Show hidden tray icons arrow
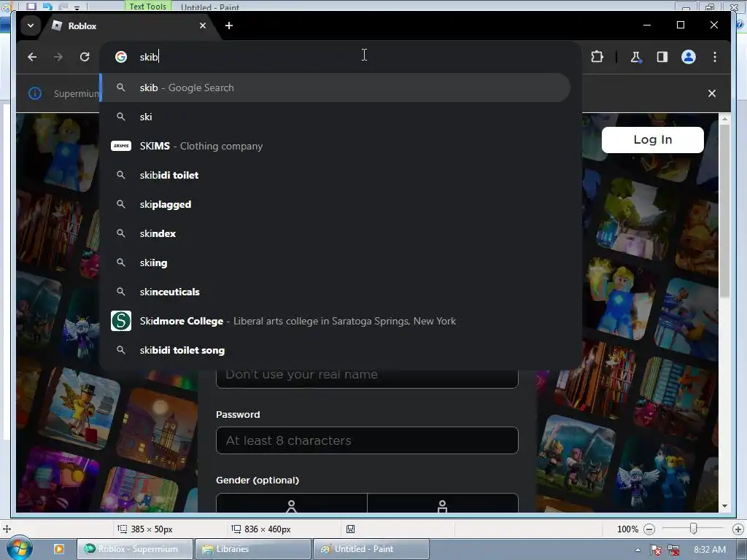This screenshot has height=560, width=747. (638, 550)
